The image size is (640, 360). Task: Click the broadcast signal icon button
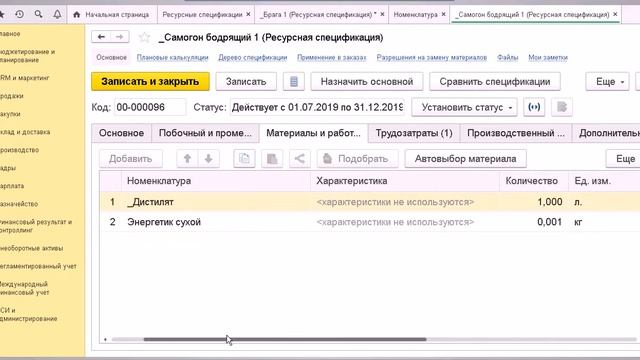534,107
